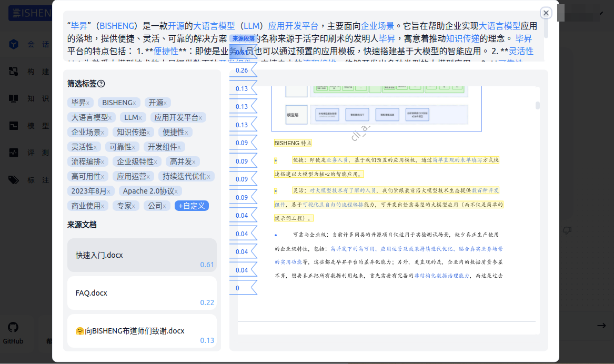Close the source dialog with the X button

coord(546,13)
